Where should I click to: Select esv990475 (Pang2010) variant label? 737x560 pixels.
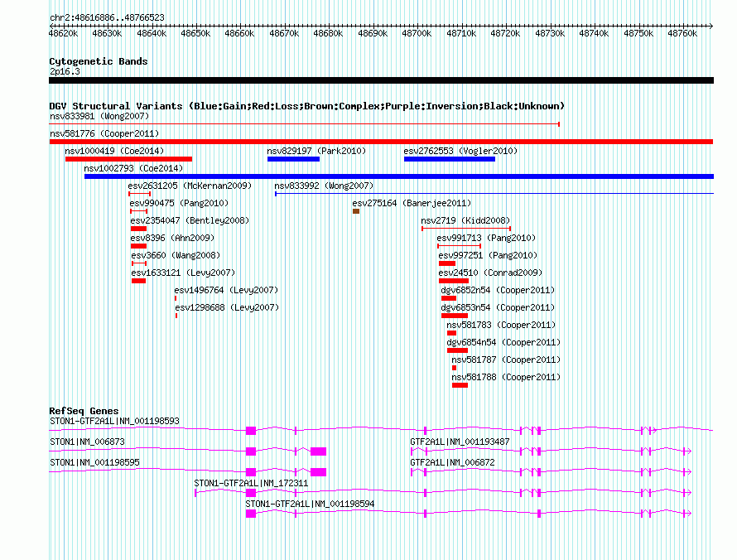click(x=179, y=203)
